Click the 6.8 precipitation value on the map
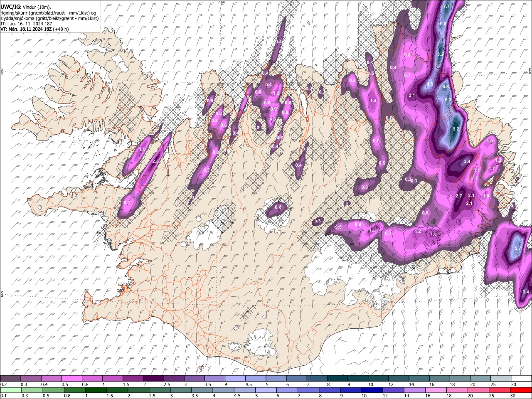The width and height of the screenshot is (532, 399). 446,86
